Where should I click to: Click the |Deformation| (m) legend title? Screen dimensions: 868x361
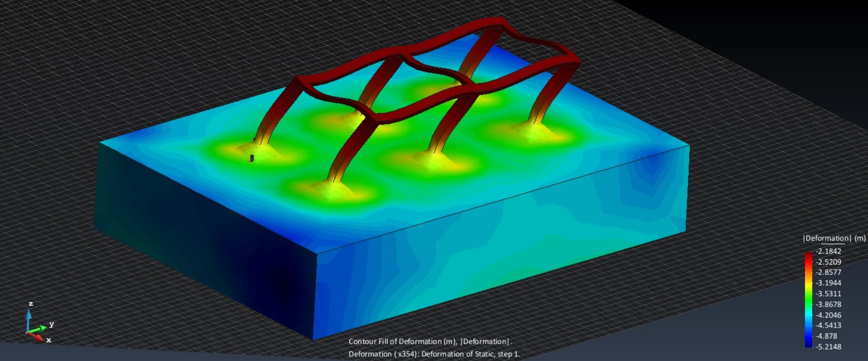coord(834,238)
